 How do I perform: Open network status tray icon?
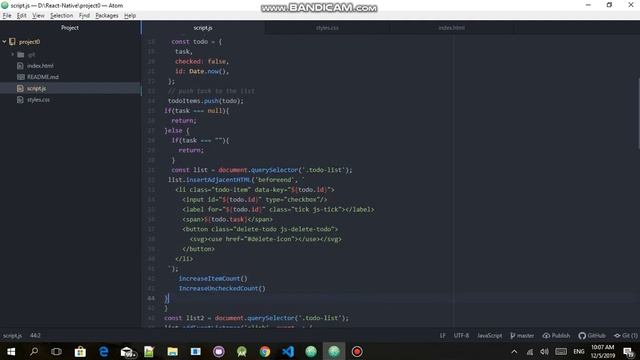point(530,351)
